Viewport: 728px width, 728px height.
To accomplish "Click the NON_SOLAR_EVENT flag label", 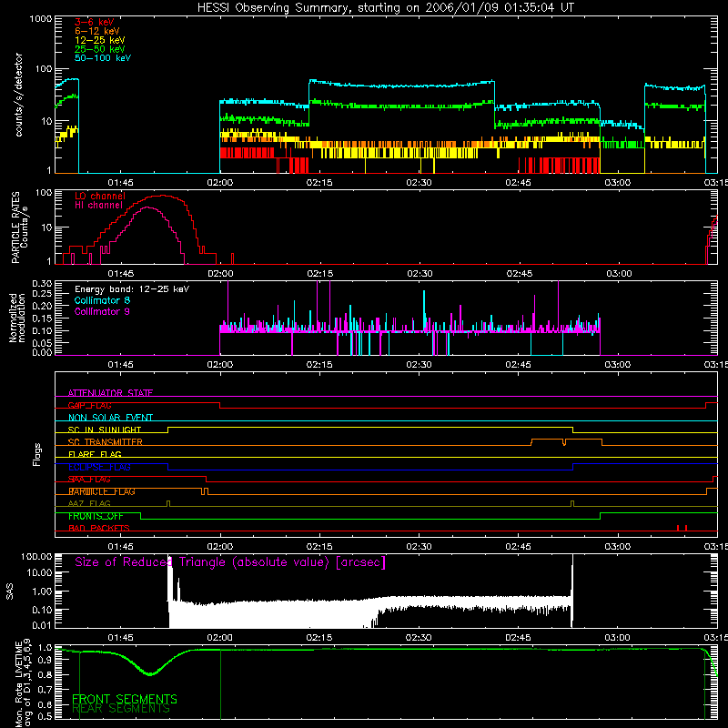I will click(x=110, y=418).
